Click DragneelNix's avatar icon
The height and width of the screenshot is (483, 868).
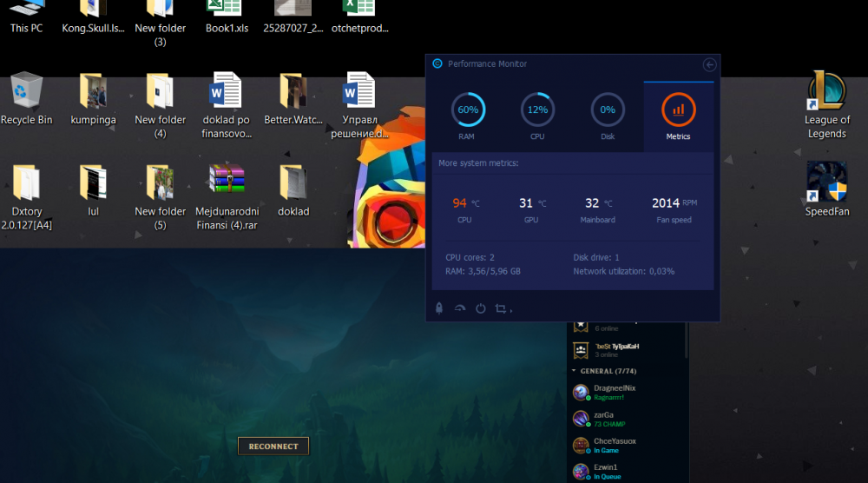coord(581,392)
